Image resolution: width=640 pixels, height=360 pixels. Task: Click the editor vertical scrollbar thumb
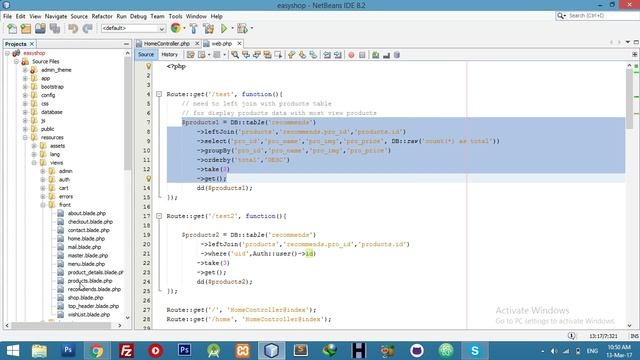tap(629, 99)
